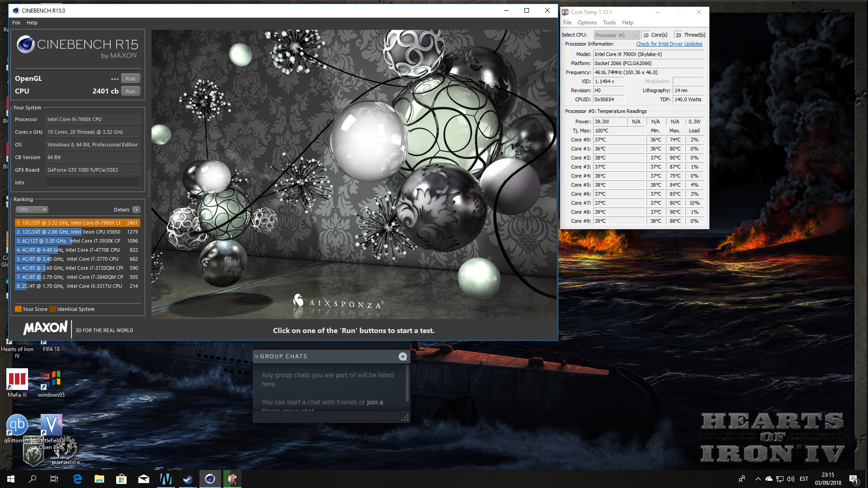Open File Explorer from the taskbar
Screen dimensions: 868x488
(x=99, y=479)
